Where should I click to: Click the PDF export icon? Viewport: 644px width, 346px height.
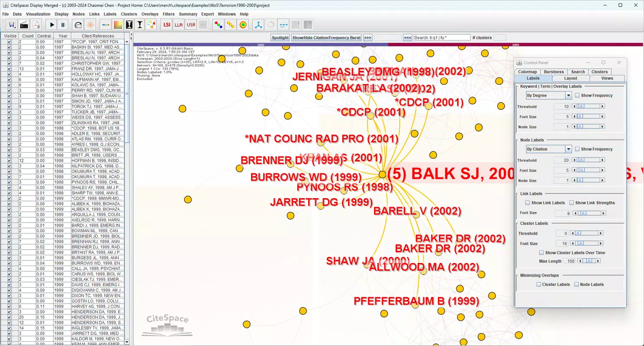pyautogui.click(x=36, y=25)
